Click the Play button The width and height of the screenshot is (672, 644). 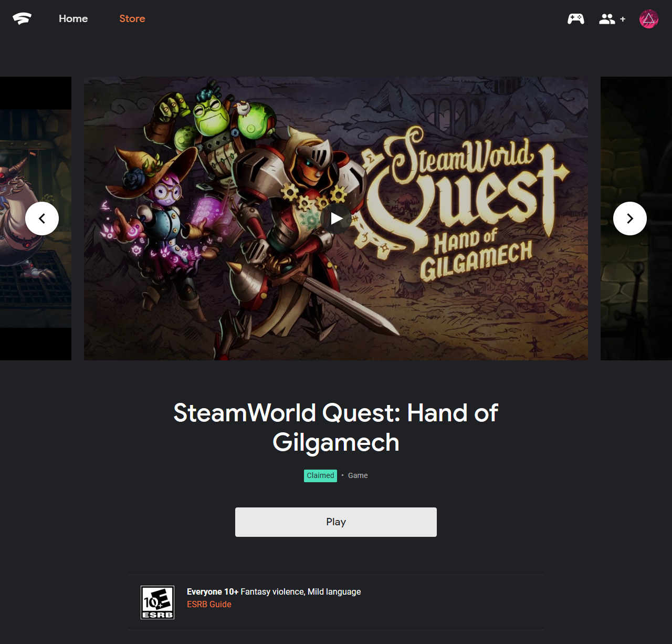(x=336, y=522)
